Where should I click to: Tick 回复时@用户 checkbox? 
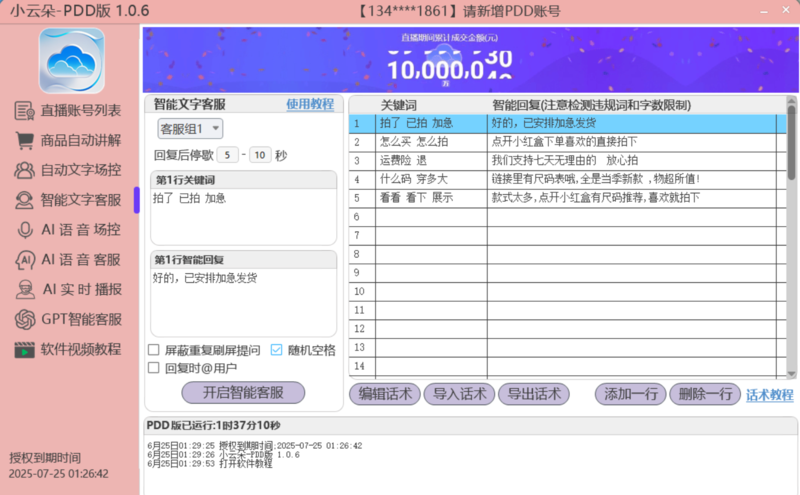(x=154, y=368)
